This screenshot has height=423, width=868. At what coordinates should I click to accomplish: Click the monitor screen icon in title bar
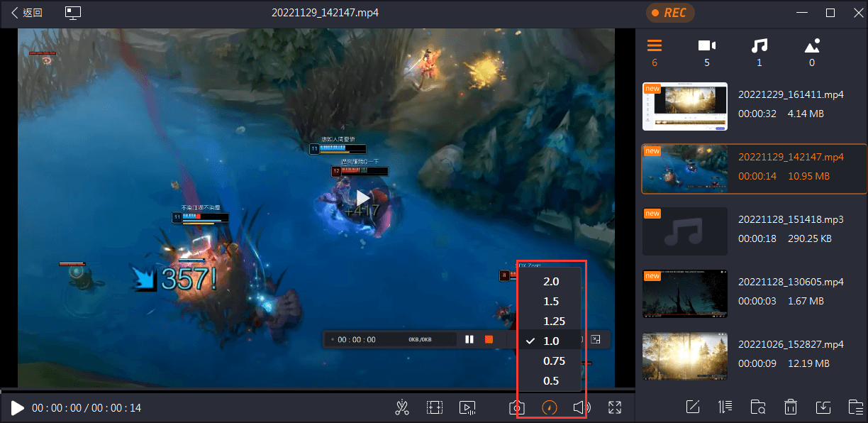click(x=73, y=13)
